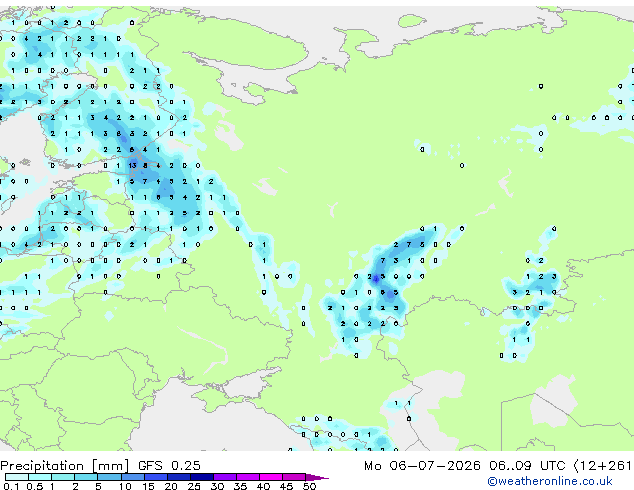Select the 10–15 mm blue legend swatch
634x490 pixels.
click(x=133, y=477)
